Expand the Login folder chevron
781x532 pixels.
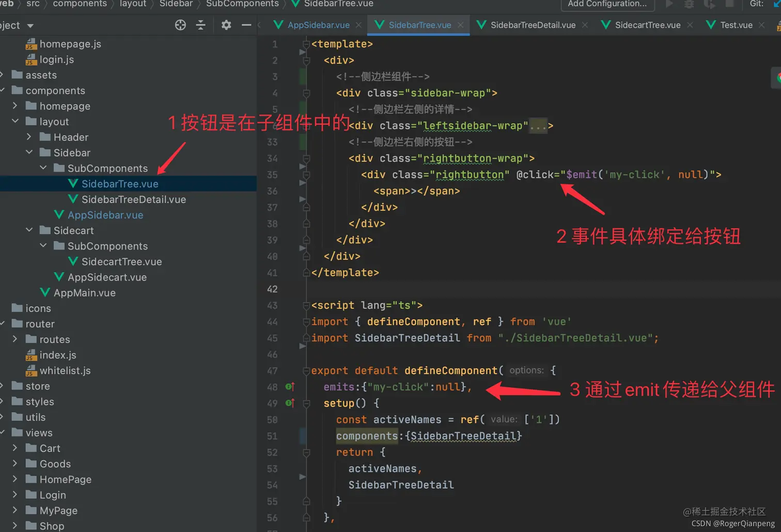pyautogui.click(x=15, y=494)
